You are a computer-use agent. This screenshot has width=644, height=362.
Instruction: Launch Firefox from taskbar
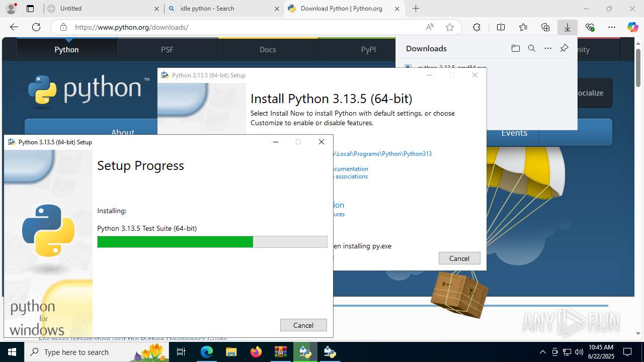pos(256,352)
